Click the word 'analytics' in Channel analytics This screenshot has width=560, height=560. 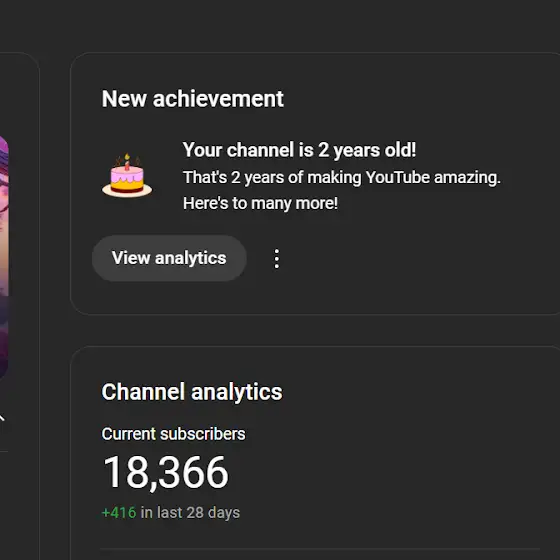236,392
